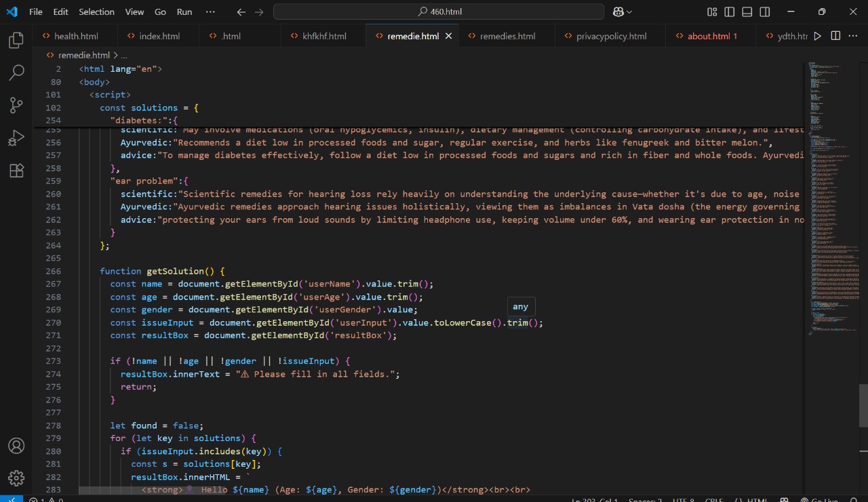The height and width of the screenshot is (502, 868).
Task: Open the Accounts menu icon
Action: pos(16,446)
